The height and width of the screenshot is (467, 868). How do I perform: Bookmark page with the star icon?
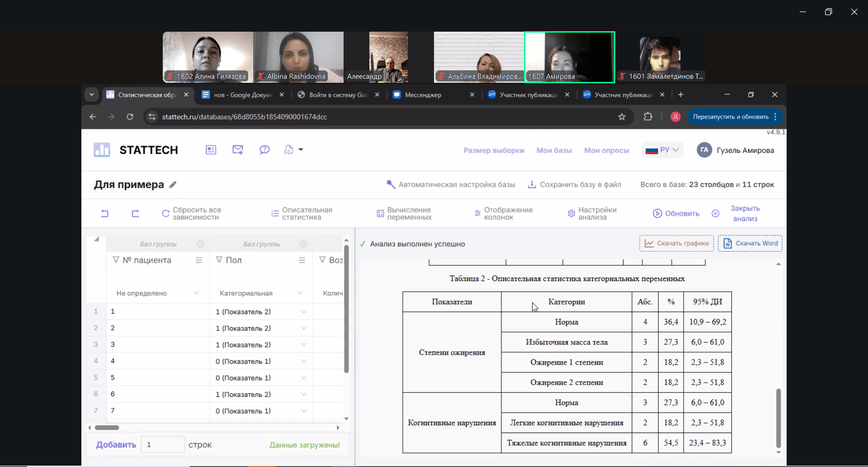pyautogui.click(x=622, y=117)
